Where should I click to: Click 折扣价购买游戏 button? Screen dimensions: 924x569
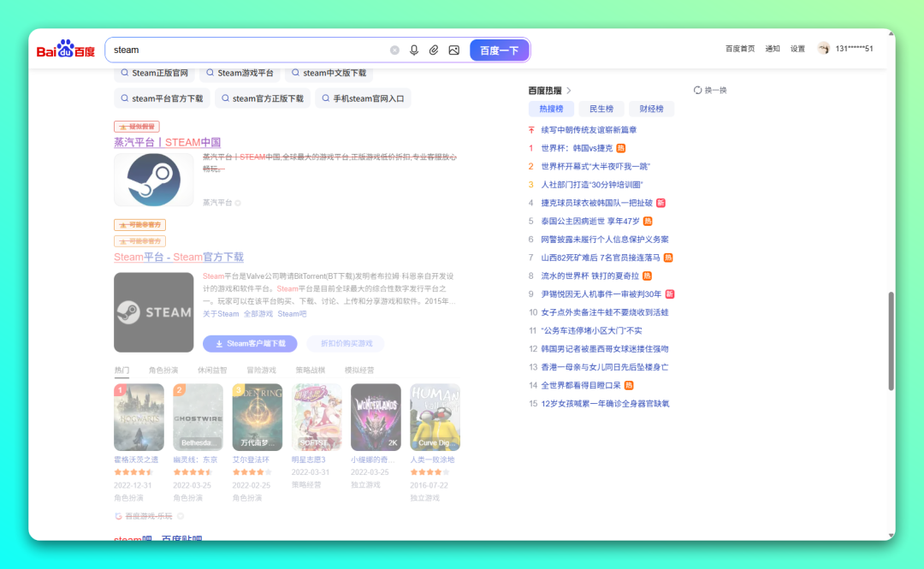(x=346, y=344)
